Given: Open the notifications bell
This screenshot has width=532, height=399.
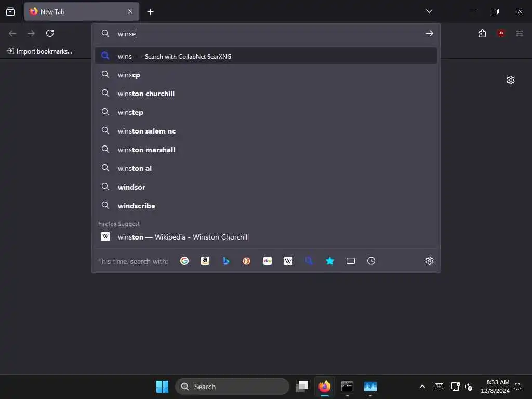Looking at the screenshot, I should (517, 387).
